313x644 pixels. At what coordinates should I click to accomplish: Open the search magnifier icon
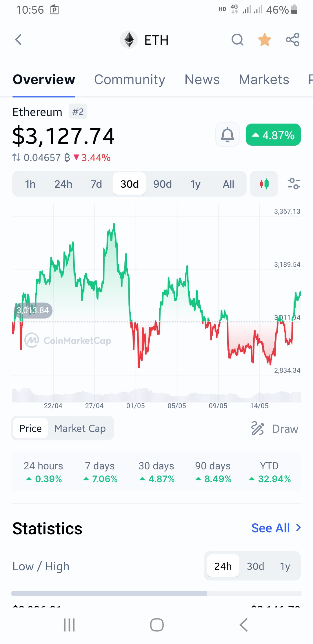(237, 40)
